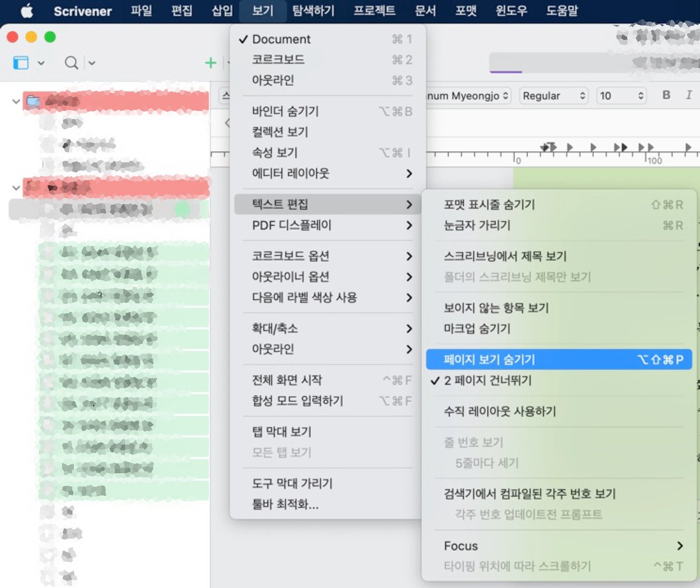Click the green plus add button
Viewport: 700px width, 588px height.
coord(211,62)
